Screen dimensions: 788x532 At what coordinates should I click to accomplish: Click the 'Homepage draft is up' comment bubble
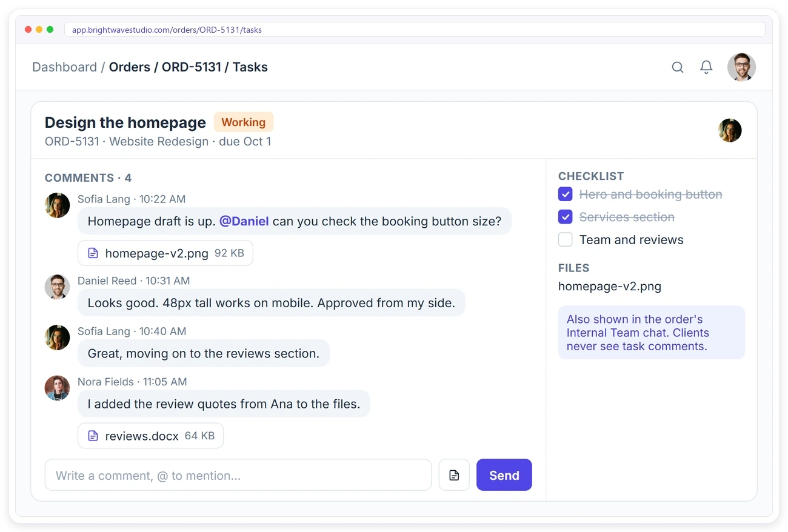pyautogui.click(x=295, y=221)
